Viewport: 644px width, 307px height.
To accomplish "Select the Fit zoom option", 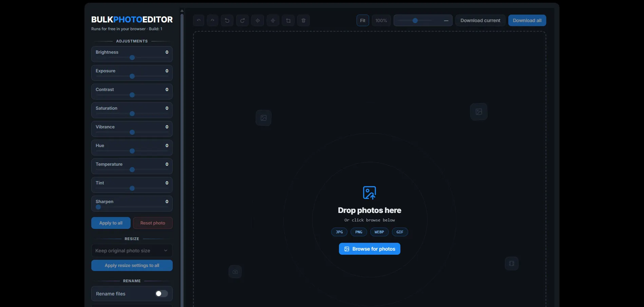I will (x=363, y=20).
